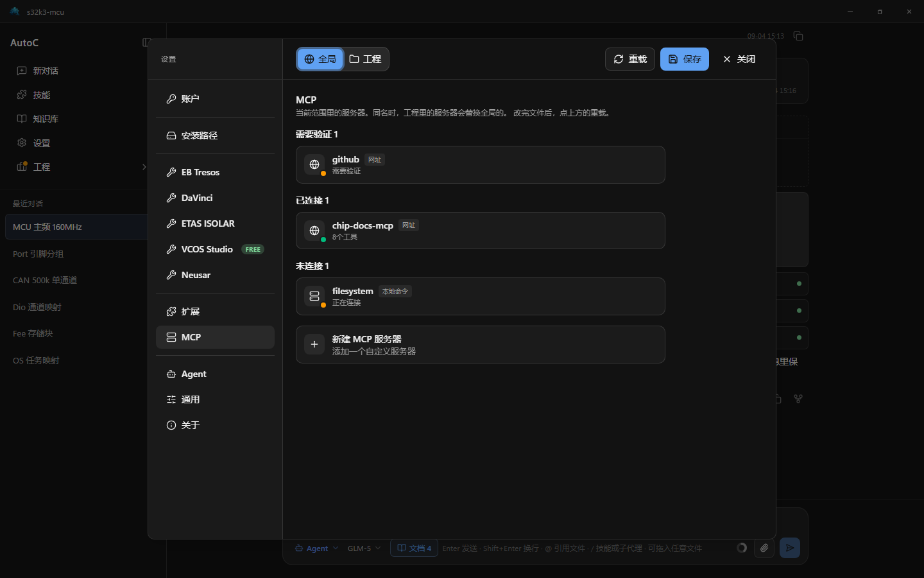Open 安装路径 settings section
The width and height of the screenshot is (924, 578).
tap(215, 136)
